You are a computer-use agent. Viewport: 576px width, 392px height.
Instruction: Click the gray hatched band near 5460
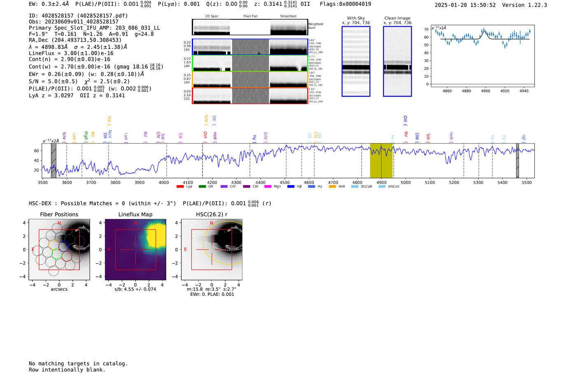click(x=518, y=161)
